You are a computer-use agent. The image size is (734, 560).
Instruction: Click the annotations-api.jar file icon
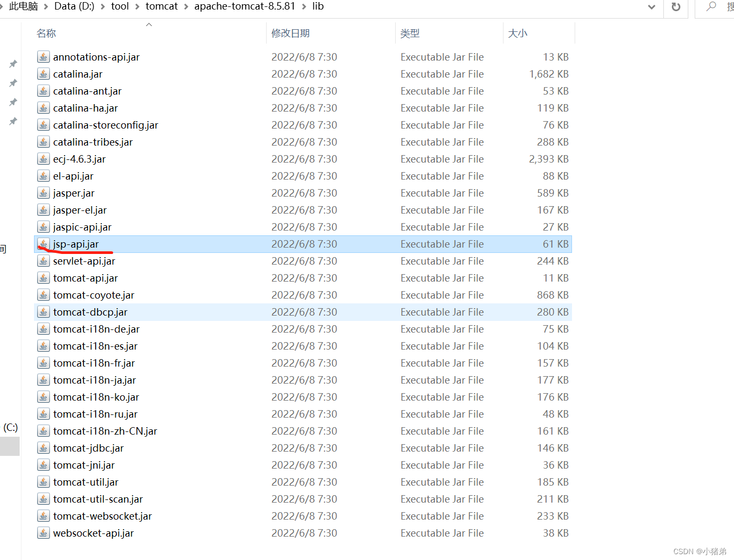[44, 57]
